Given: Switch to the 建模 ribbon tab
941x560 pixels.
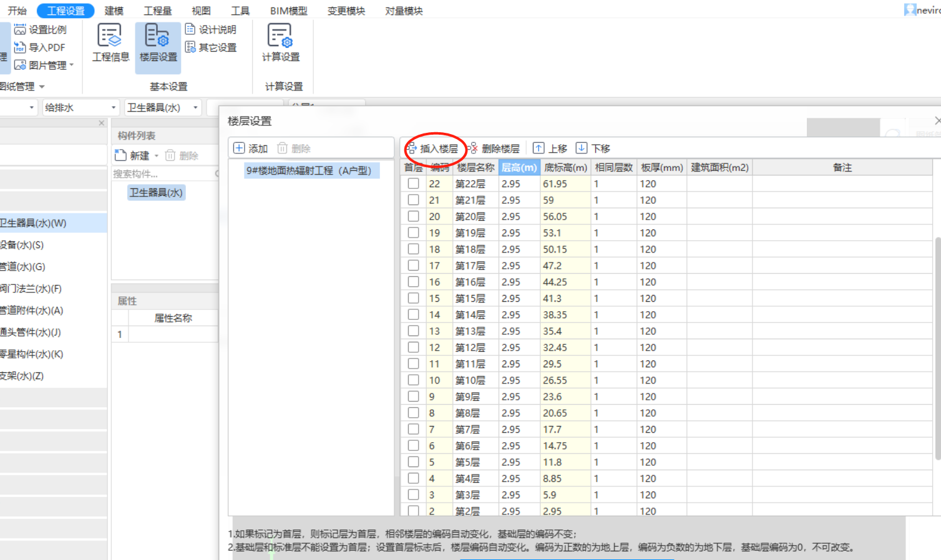Looking at the screenshot, I should (114, 10).
